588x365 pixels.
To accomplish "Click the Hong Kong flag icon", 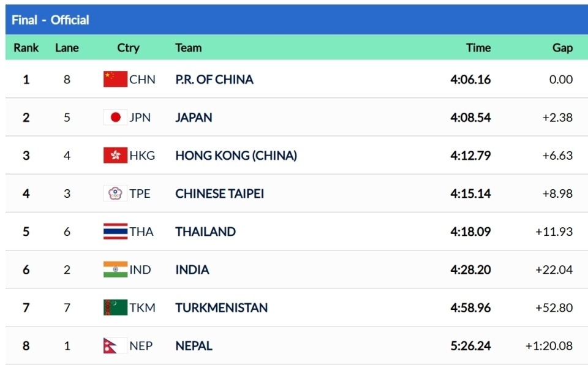I will [115, 156].
